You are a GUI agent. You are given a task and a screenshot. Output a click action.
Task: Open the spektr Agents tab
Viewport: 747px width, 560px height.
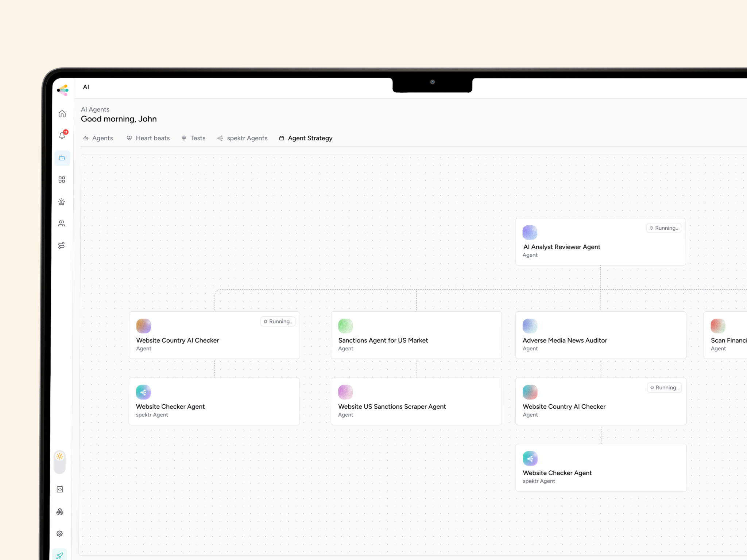click(x=243, y=138)
